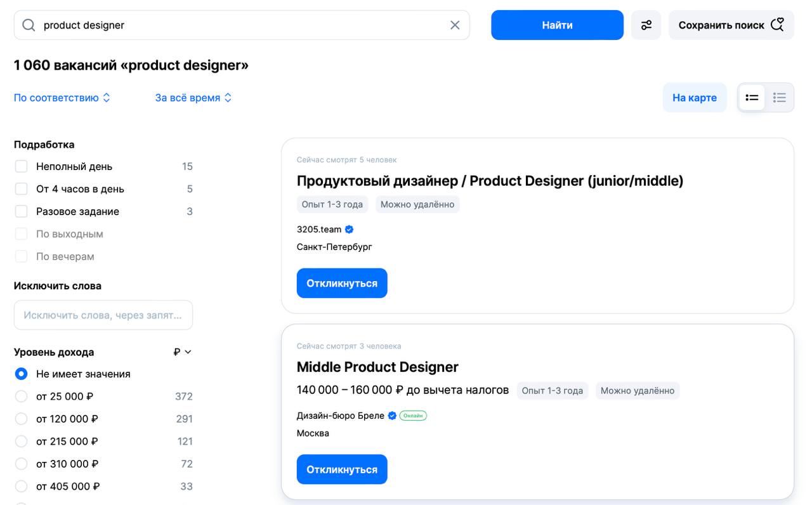
Task: Click Можно удалённо tag on Middle Product Designer
Action: click(638, 390)
